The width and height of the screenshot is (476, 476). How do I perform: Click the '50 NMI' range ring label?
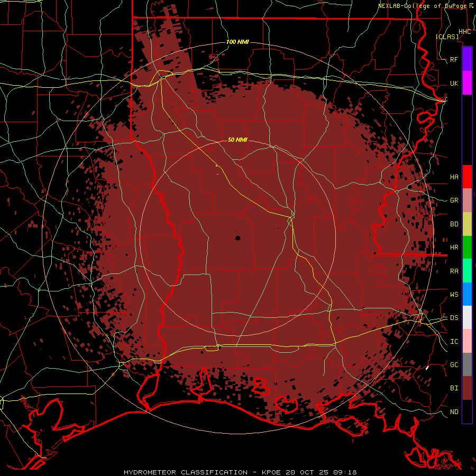[x=237, y=140]
